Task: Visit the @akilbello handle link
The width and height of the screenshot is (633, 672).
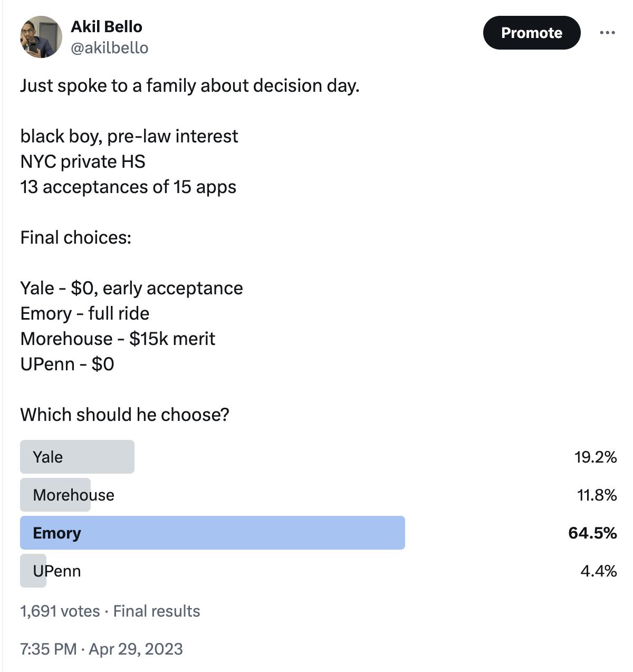Action: [x=110, y=48]
